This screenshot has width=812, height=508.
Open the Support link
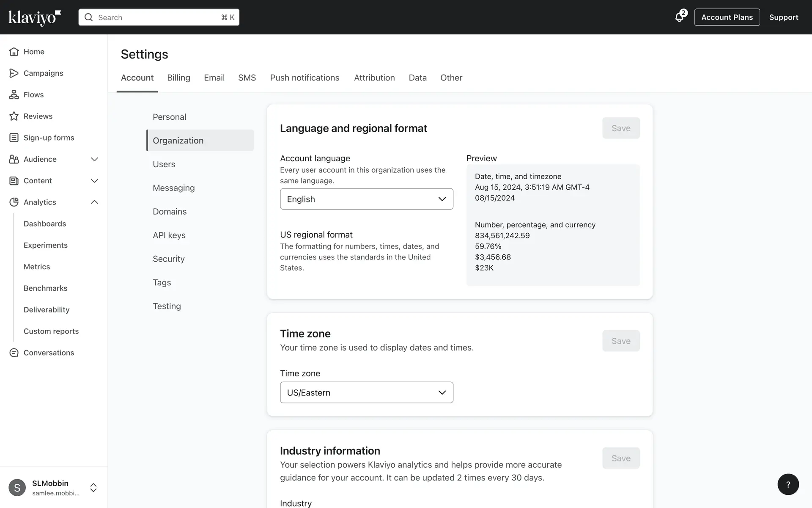click(x=783, y=17)
